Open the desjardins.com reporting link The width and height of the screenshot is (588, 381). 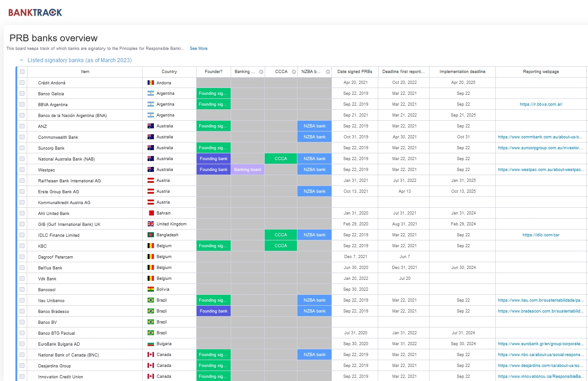[x=540, y=366]
